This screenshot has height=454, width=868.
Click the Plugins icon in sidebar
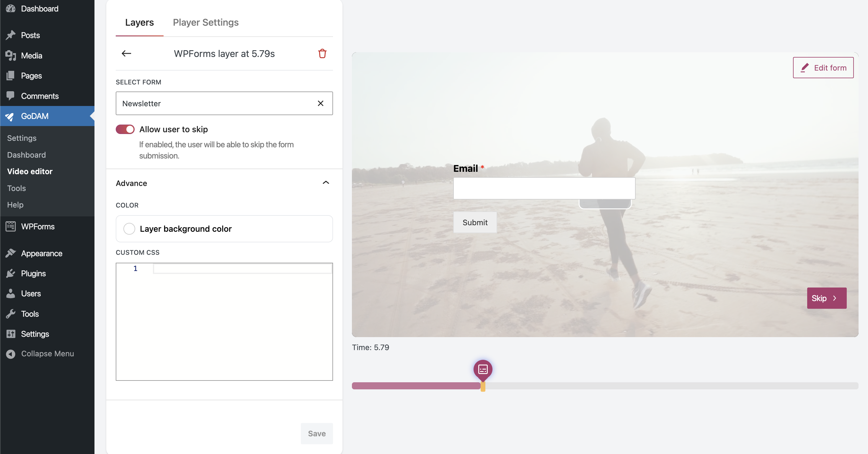(x=11, y=273)
